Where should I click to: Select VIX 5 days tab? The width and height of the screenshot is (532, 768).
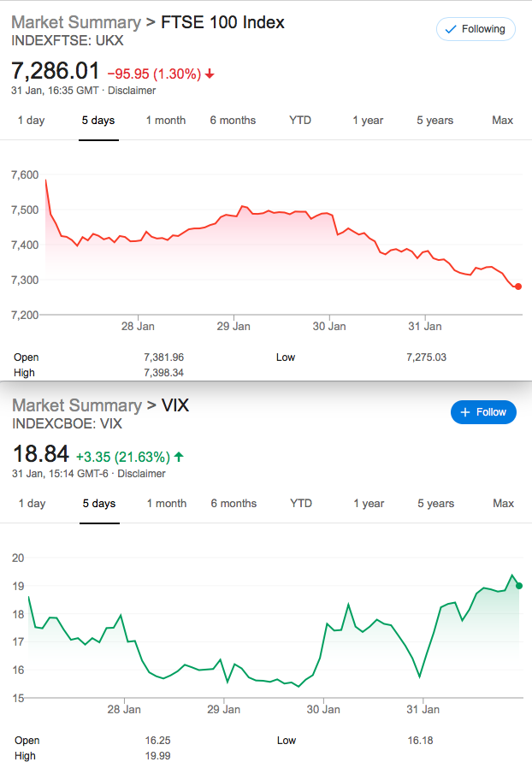click(99, 504)
